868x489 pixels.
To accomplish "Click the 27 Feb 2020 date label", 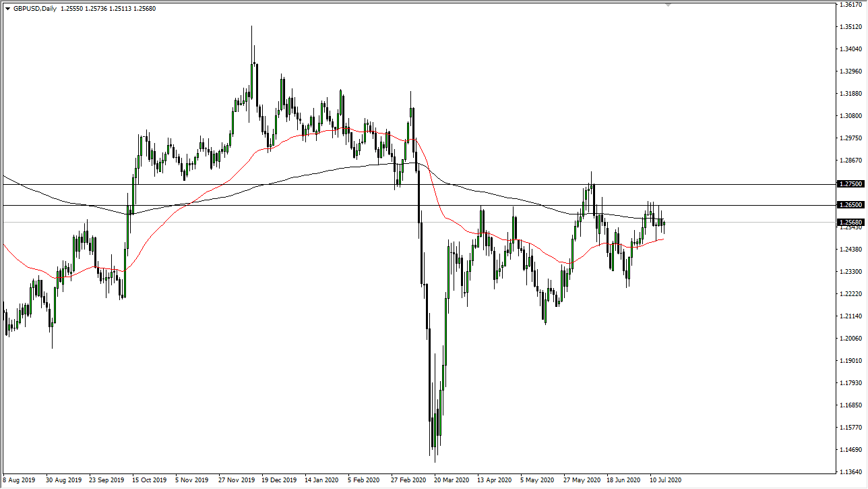I will tap(407, 480).
